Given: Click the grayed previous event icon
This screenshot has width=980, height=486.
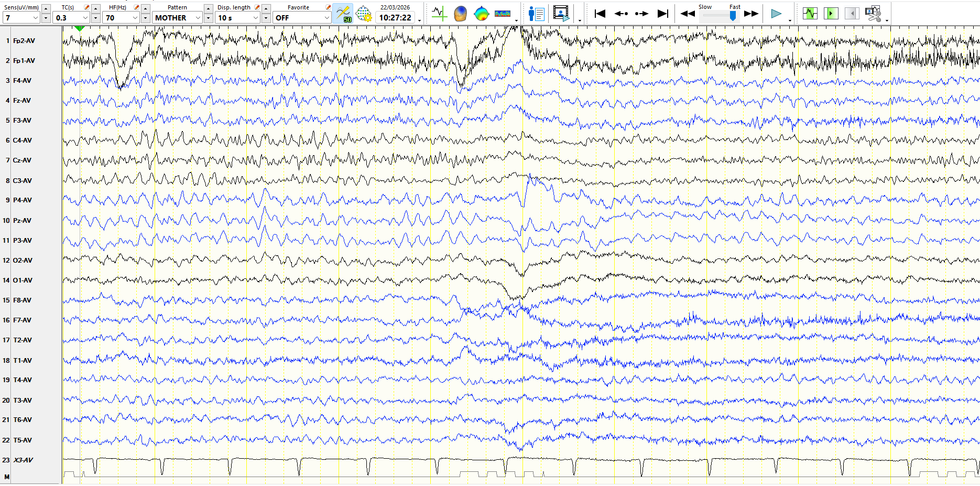Looking at the screenshot, I should [x=852, y=14].
